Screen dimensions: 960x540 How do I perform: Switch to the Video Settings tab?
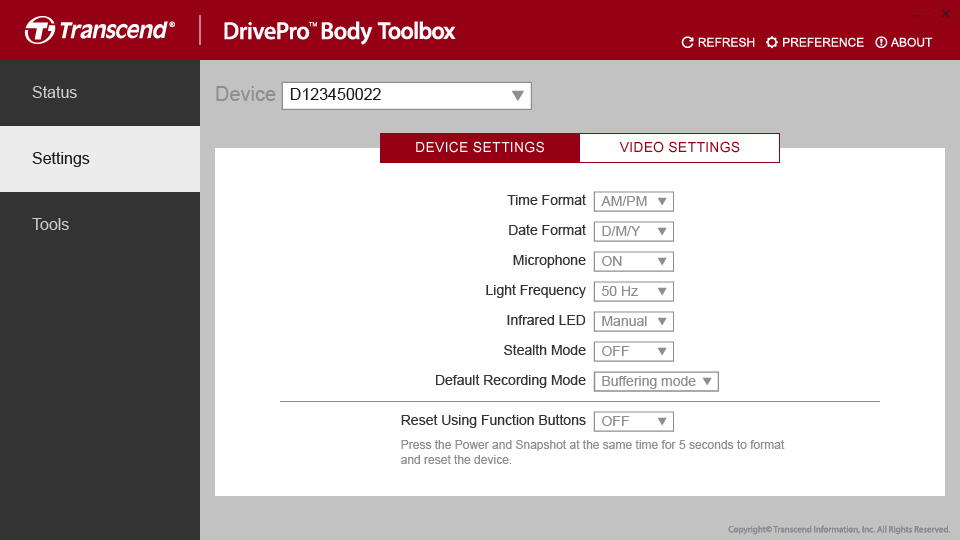(680, 148)
